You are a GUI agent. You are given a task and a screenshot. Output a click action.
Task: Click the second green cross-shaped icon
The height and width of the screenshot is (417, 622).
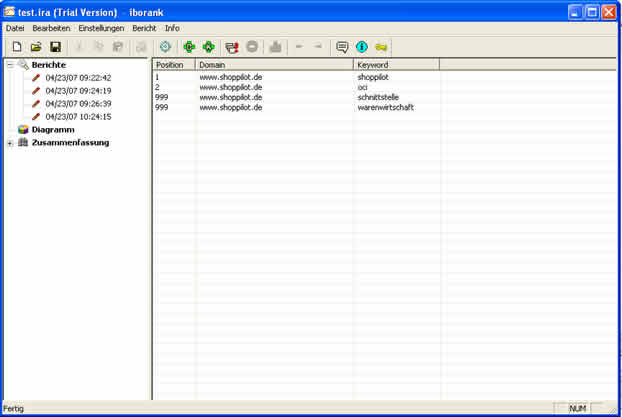point(209,47)
